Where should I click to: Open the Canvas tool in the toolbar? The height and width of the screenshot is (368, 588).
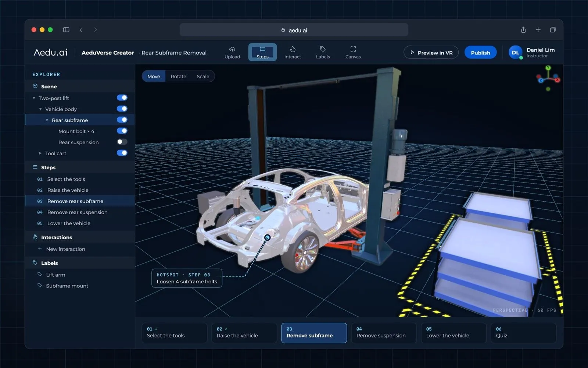point(353,53)
